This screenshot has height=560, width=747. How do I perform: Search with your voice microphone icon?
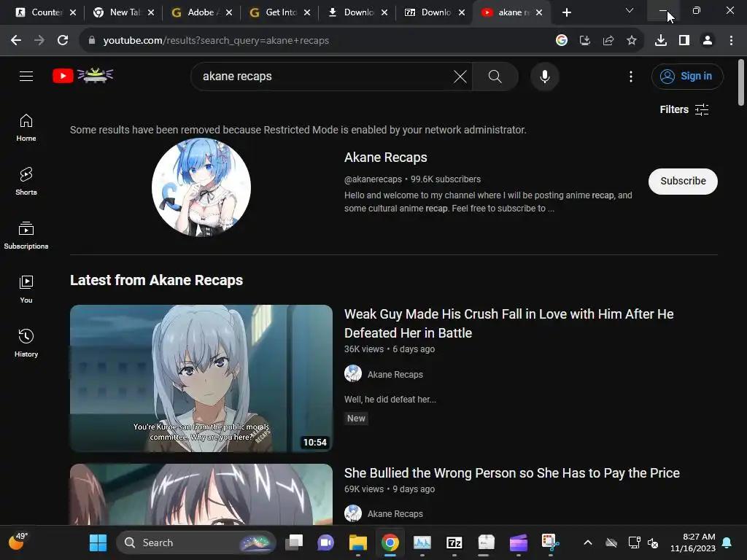(x=544, y=76)
